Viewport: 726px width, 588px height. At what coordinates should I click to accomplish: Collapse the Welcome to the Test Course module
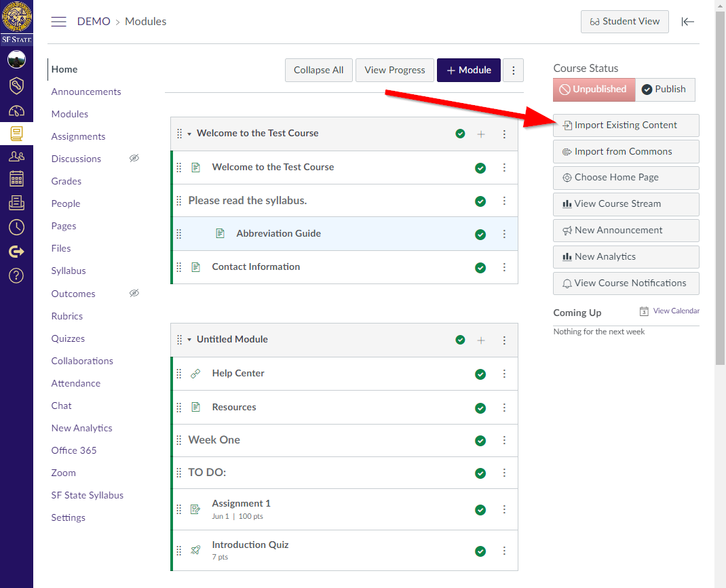click(x=189, y=134)
